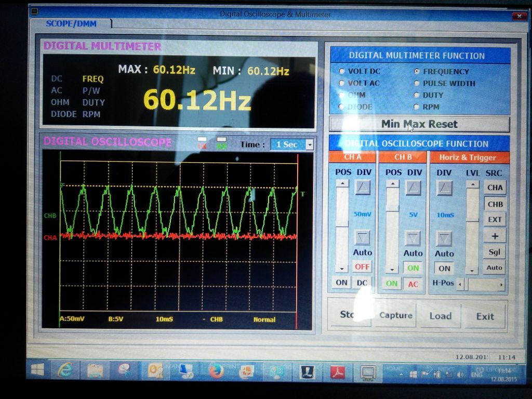Image resolution: width=532 pixels, height=399 pixels.
Task: Select the PULSE WIDTH radio option
Action: (417, 83)
